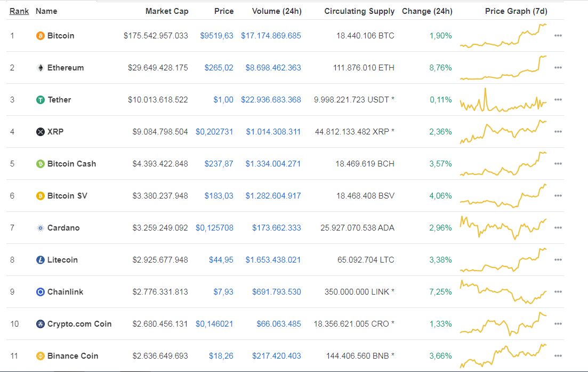
Task: Select Bitcoin Cash supply 18.469.619 BCH
Action: pos(365,164)
